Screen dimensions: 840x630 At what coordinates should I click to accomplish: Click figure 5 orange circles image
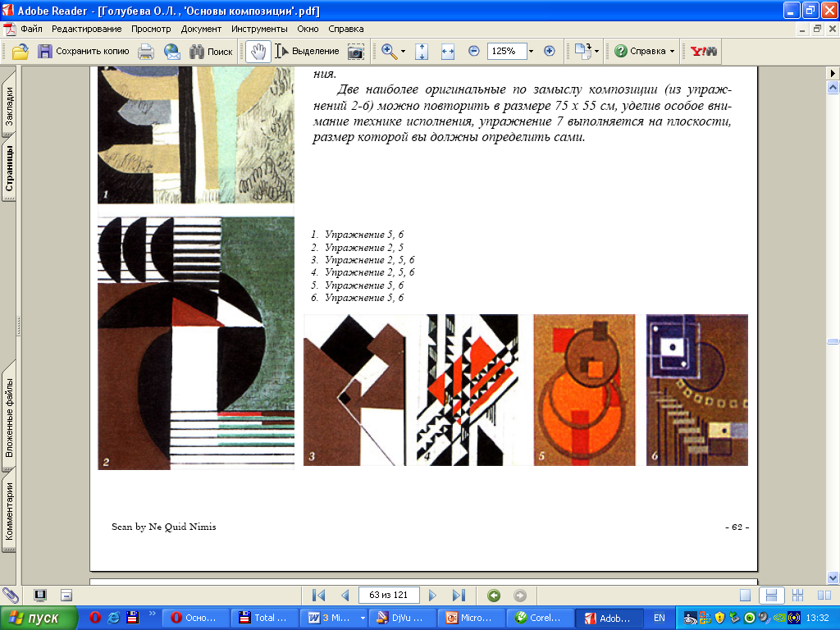[x=584, y=390]
